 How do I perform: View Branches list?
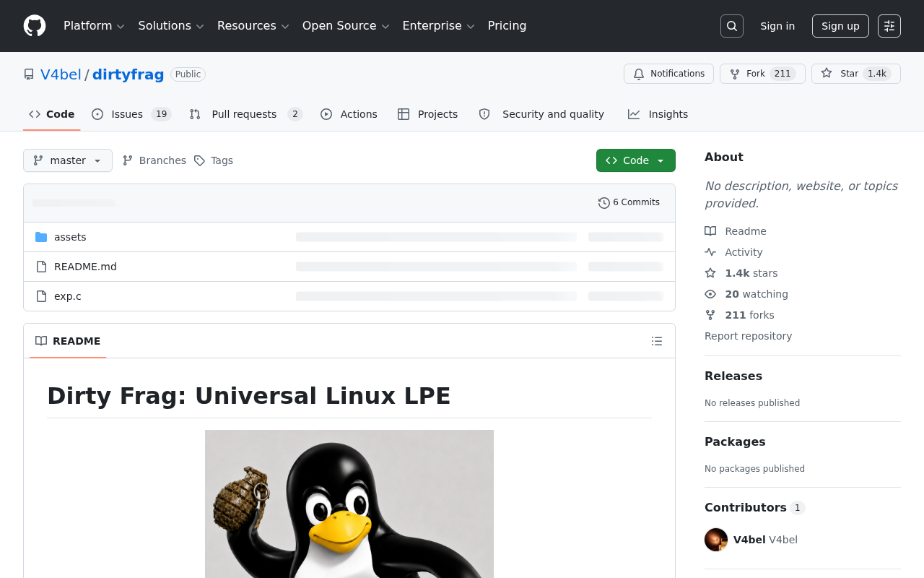(154, 160)
